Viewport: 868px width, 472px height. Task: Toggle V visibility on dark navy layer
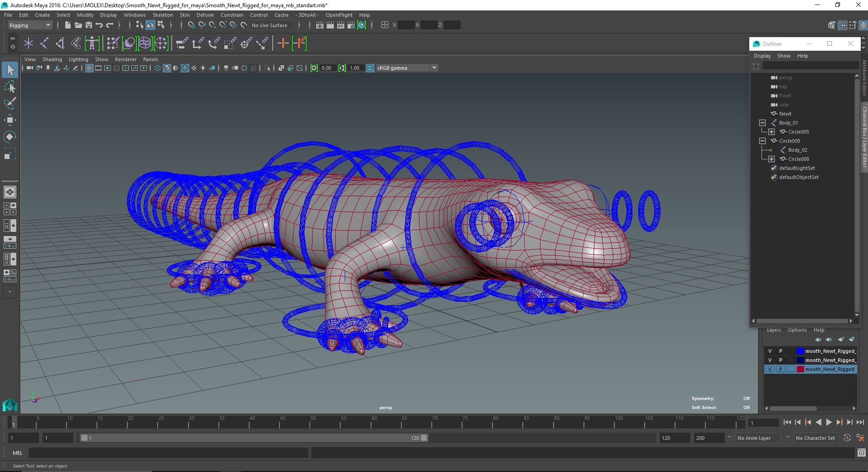[x=770, y=360]
